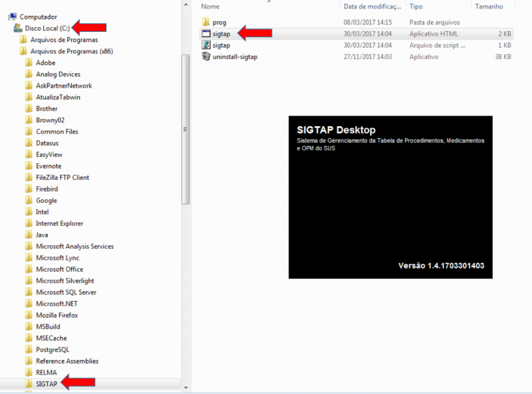
Task: Click the Adobe folder icon
Action: point(29,62)
